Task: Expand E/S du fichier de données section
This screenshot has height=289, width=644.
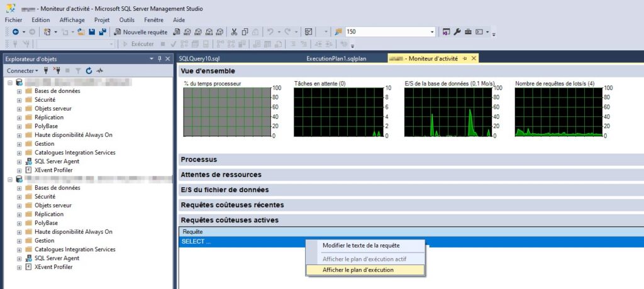Action: (x=411, y=190)
